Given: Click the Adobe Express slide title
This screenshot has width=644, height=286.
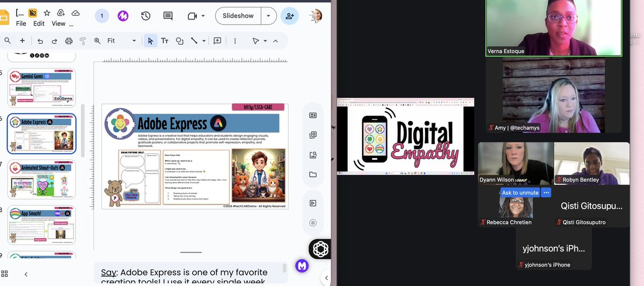Looking at the screenshot, I should [172, 123].
